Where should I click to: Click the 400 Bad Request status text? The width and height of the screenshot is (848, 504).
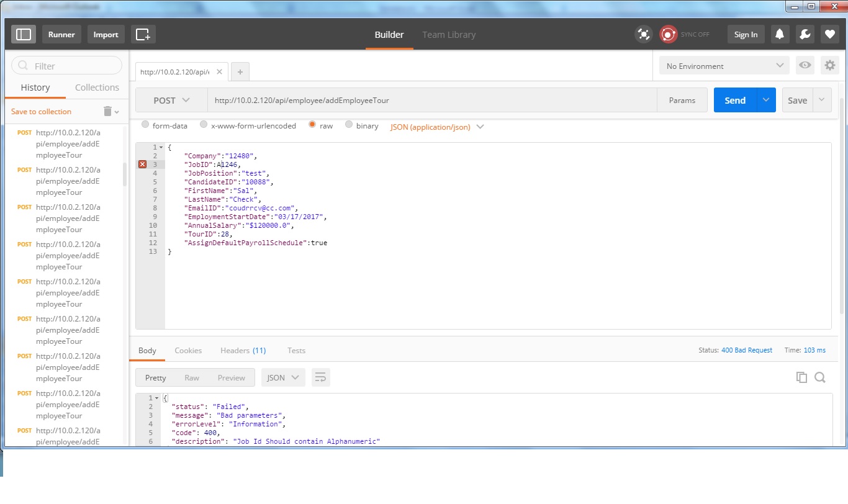(x=747, y=351)
